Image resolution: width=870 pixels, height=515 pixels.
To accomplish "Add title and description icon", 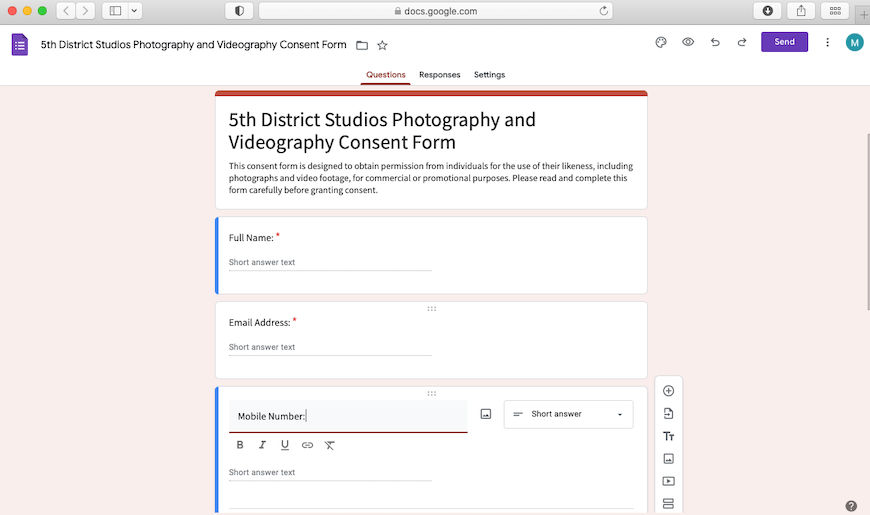I will pyautogui.click(x=669, y=436).
